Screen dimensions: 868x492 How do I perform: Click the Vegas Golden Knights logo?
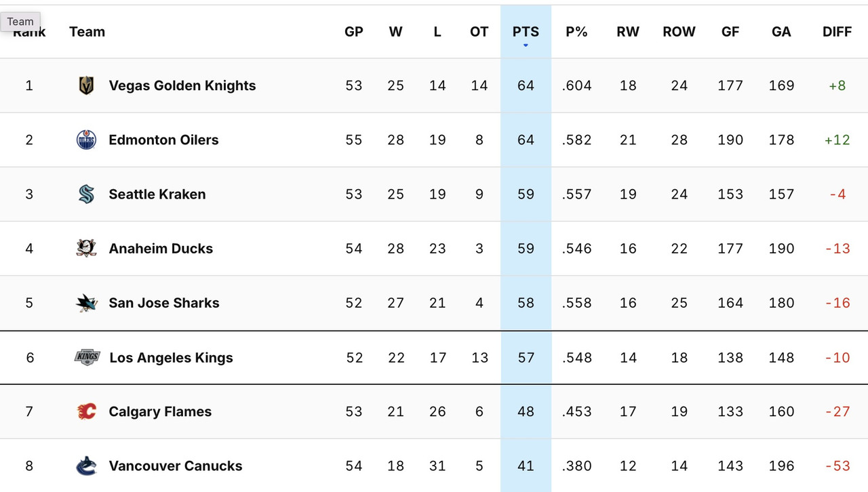click(x=87, y=85)
